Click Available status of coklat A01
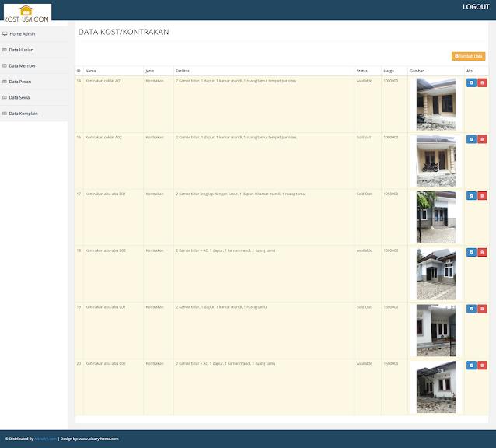Screen dimensions: 496x448 (365, 81)
